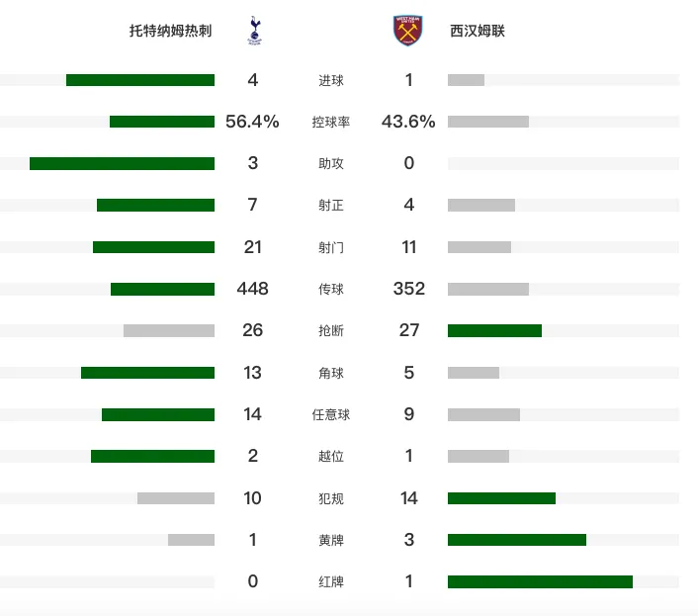This screenshot has height=616, width=698.
Task: Select the 射正 stat label
Action: [331, 206]
